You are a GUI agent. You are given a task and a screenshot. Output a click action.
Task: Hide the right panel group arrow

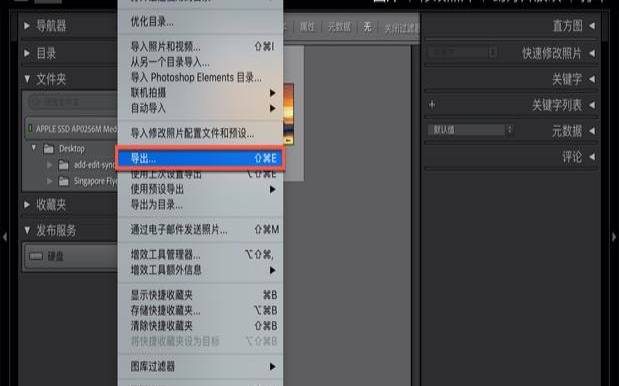click(x=614, y=237)
